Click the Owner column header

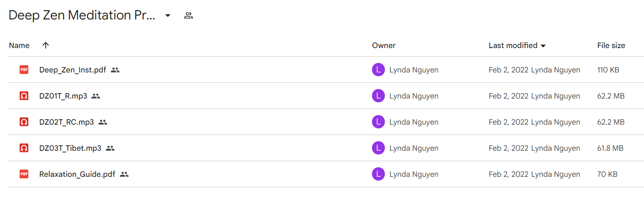click(x=384, y=46)
